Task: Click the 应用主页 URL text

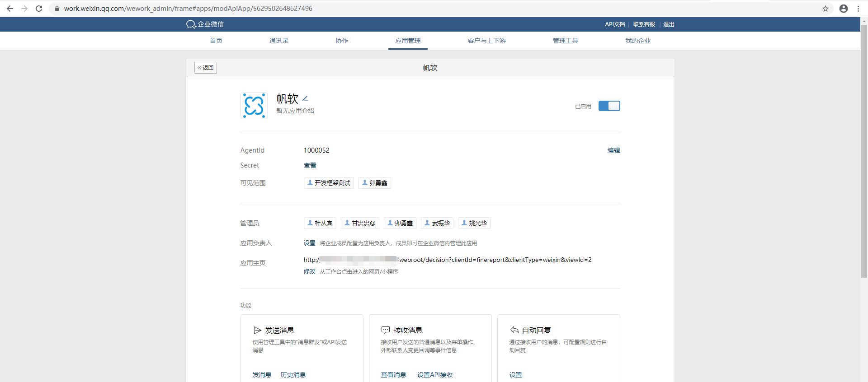Action: [x=448, y=260]
